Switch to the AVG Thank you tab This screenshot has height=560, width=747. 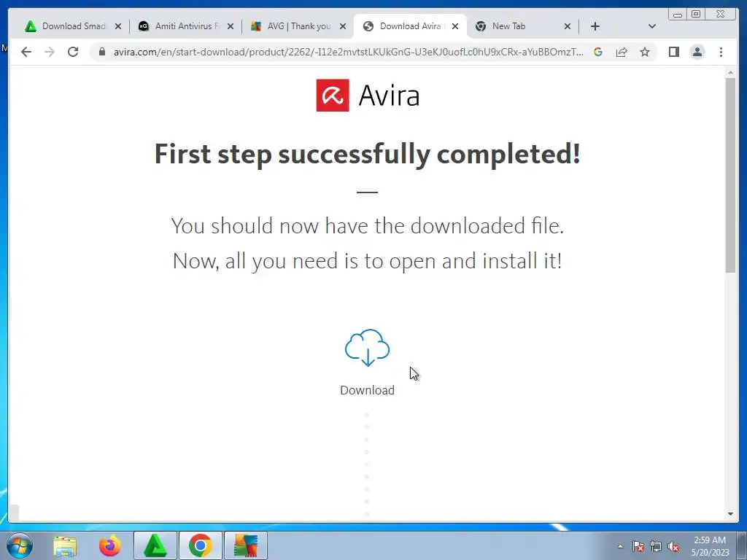[298, 26]
